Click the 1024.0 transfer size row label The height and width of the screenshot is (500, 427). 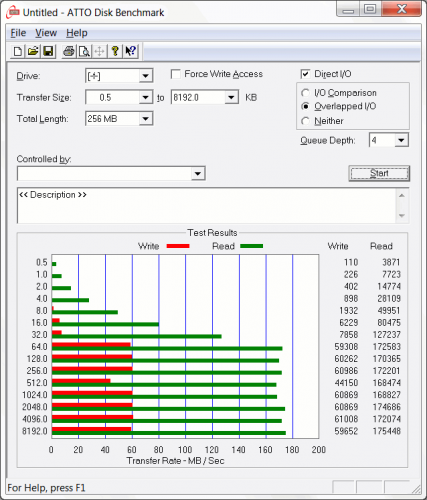(x=35, y=395)
